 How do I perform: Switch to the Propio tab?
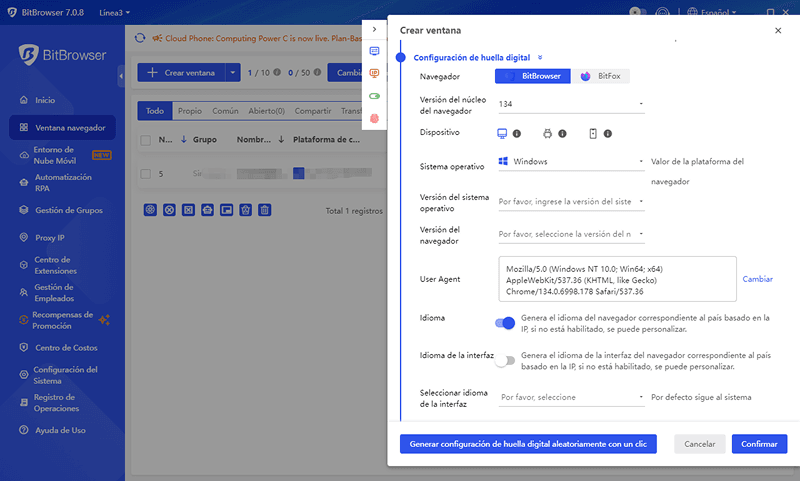pyautogui.click(x=189, y=111)
